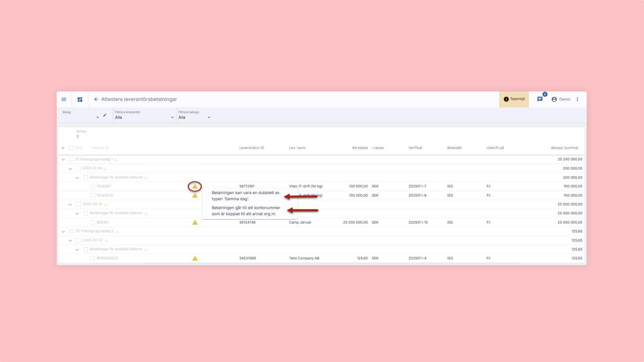This screenshot has height=362, width=644.
Task: Open the chat messages icon
Action: pyautogui.click(x=540, y=99)
